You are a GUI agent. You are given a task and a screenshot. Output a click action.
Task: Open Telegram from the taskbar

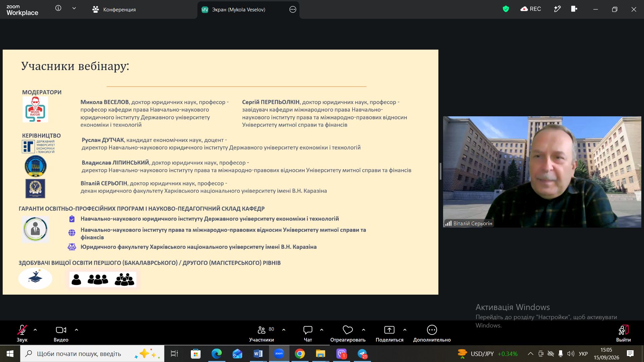(x=362, y=354)
